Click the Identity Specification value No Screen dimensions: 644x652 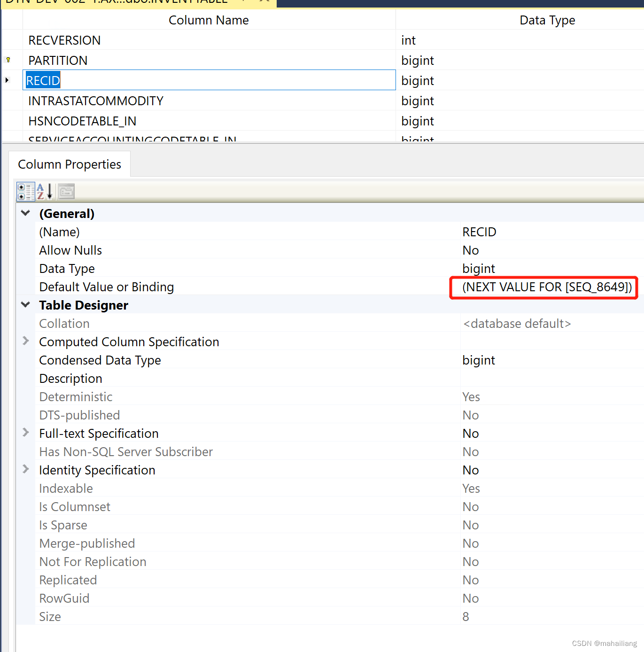tap(471, 470)
